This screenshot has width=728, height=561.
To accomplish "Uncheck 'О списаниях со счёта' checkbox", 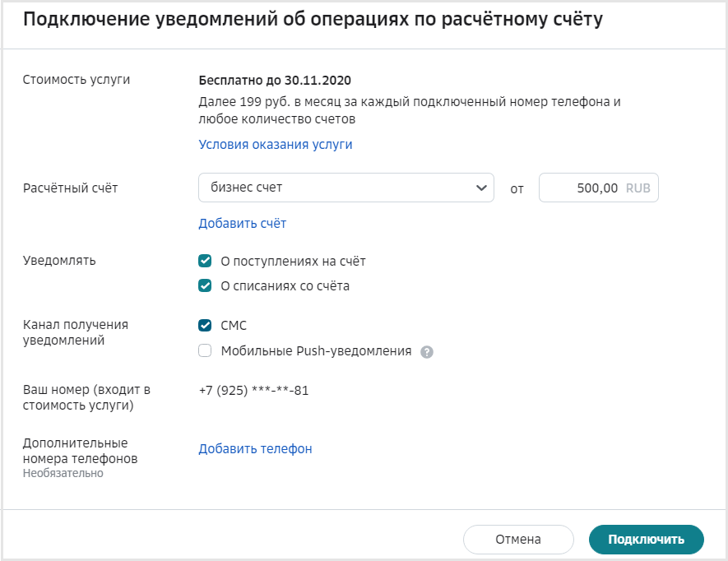I will pos(205,285).
